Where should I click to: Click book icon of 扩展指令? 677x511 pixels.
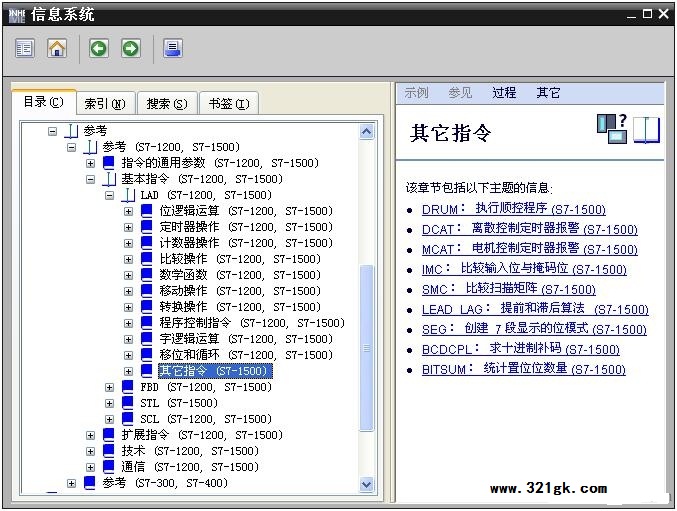109,435
